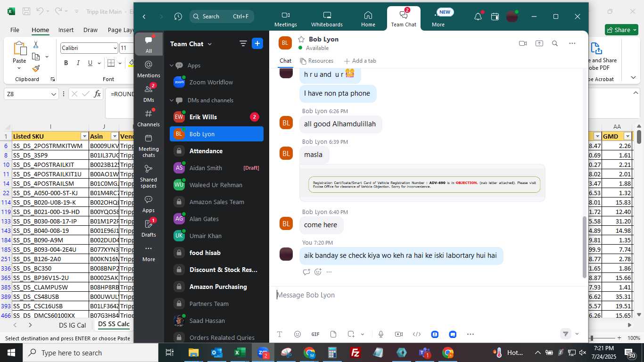Open Asin column filter dropdown
This screenshot has height=362, width=644.
click(x=115, y=136)
